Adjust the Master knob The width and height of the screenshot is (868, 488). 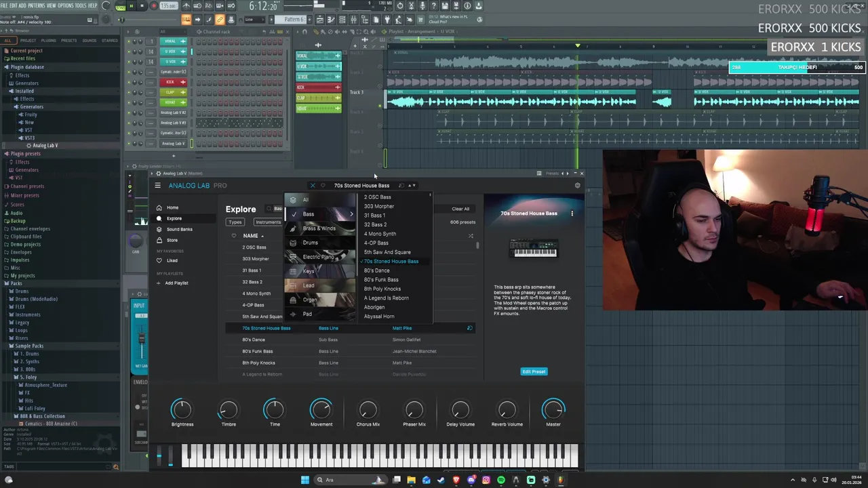tap(553, 409)
